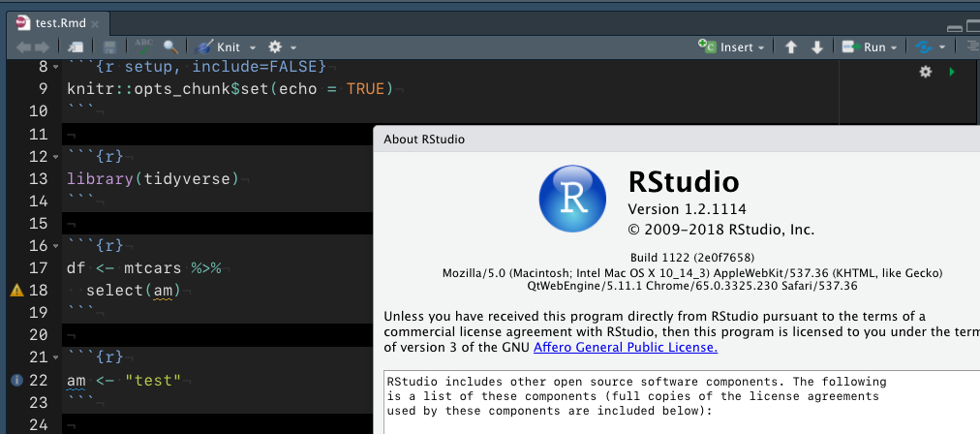Image resolution: width=980 pixels, height=434 pixels.
Task: Click the QtWebEngine user agent line
Action: (x=692, y=286)
